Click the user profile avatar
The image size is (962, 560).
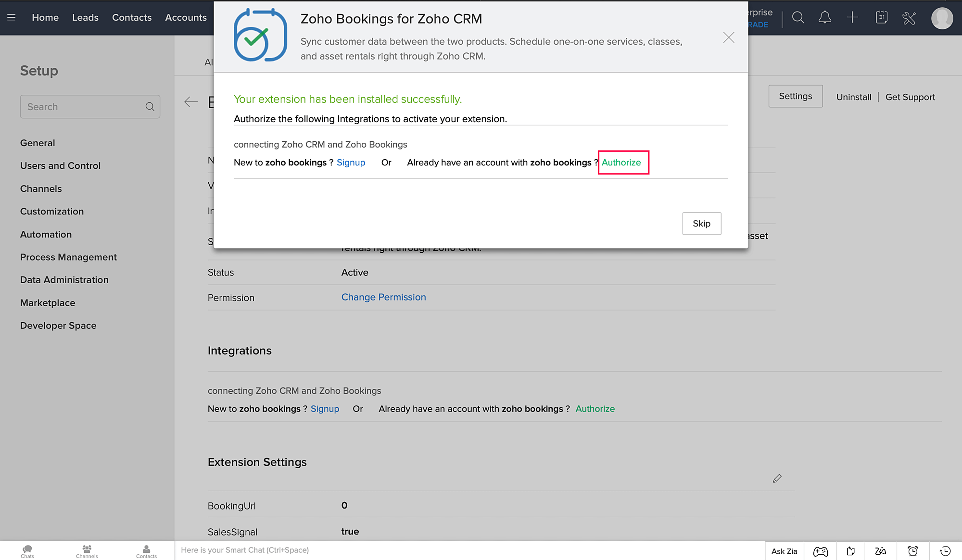[942, 18]
